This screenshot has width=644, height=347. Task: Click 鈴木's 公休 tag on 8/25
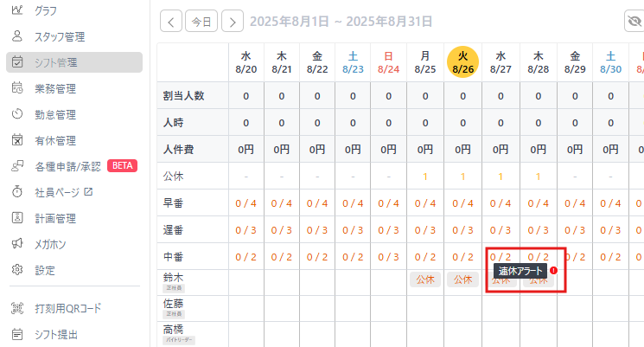pyautogui.click(x=425, y=280)
